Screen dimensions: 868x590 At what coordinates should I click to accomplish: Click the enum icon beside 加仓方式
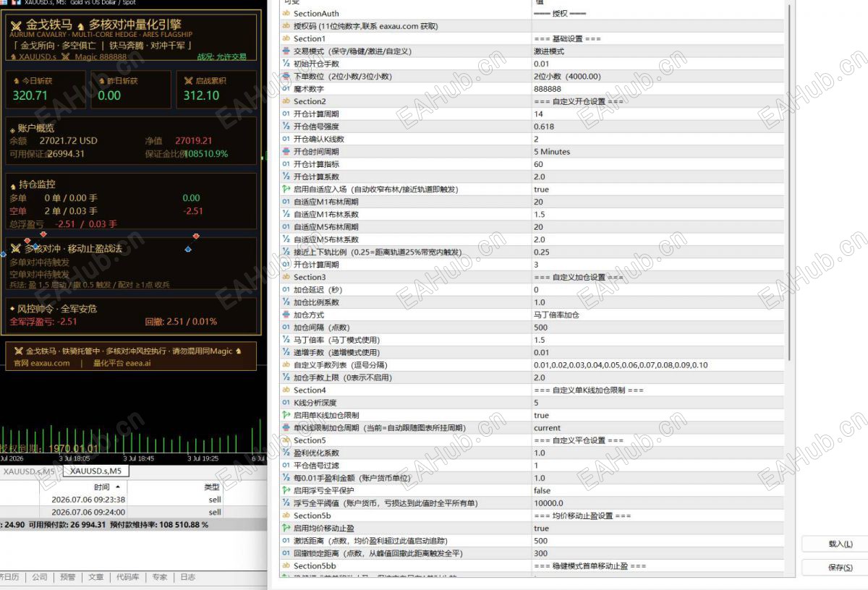[286, 315]
